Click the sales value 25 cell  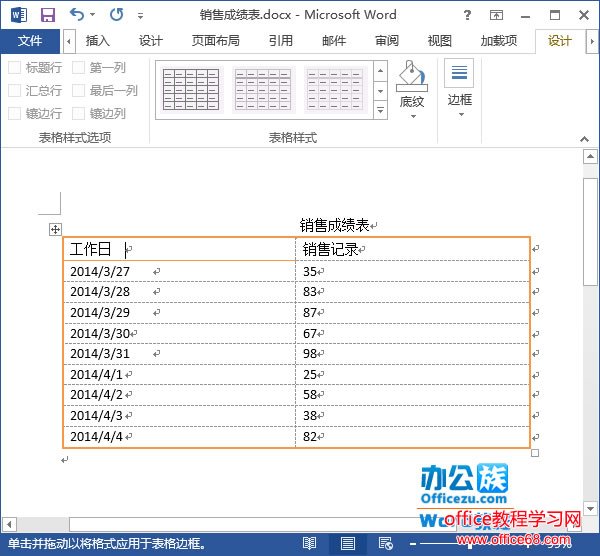pyautogui.click(x=413, y=374)
